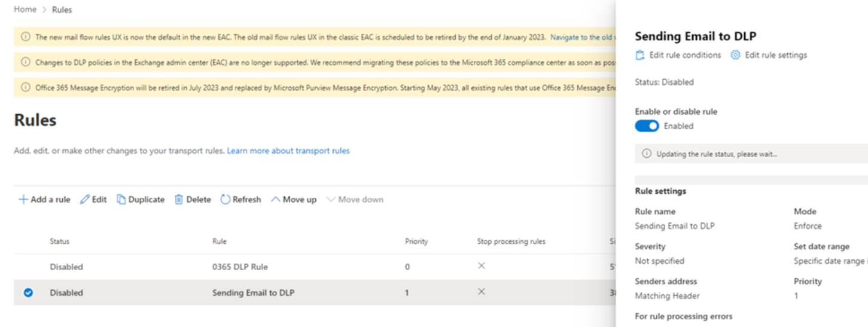
Task: Click the Duplicate copy icon
Action: 121,200
